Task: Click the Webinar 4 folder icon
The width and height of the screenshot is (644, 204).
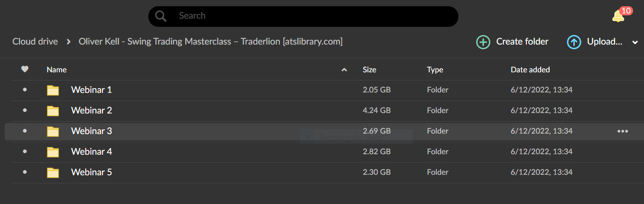Action: coord(53,152)
